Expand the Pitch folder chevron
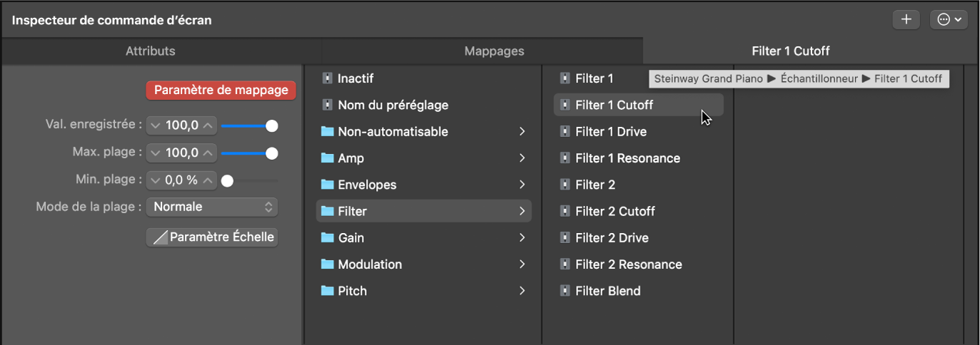980x345 pixels. tap(522, 291)
